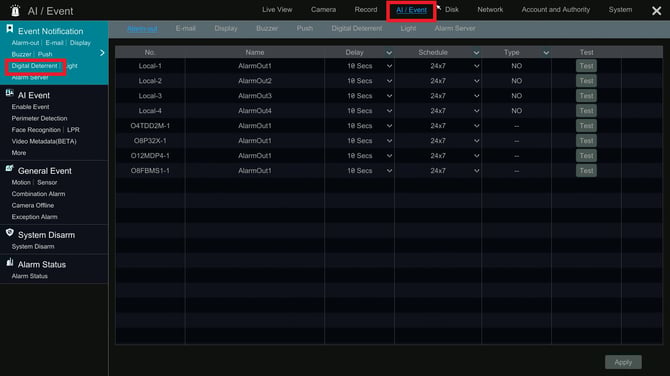This screenshot has width=670, height=376.
Task: Open Schedule dropdown for O8FBMS1-1
Action: 476,171
